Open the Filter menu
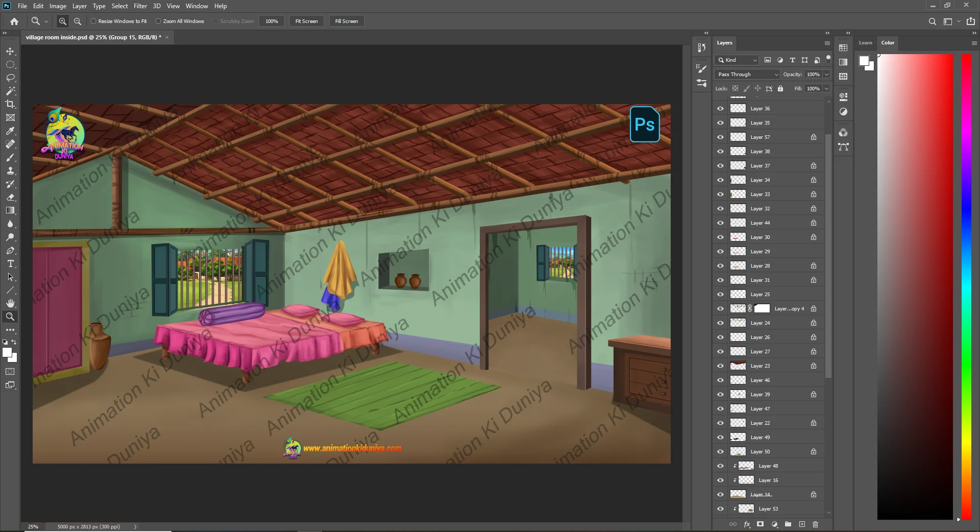The image size is (980, 532). [x=140, y=6]
